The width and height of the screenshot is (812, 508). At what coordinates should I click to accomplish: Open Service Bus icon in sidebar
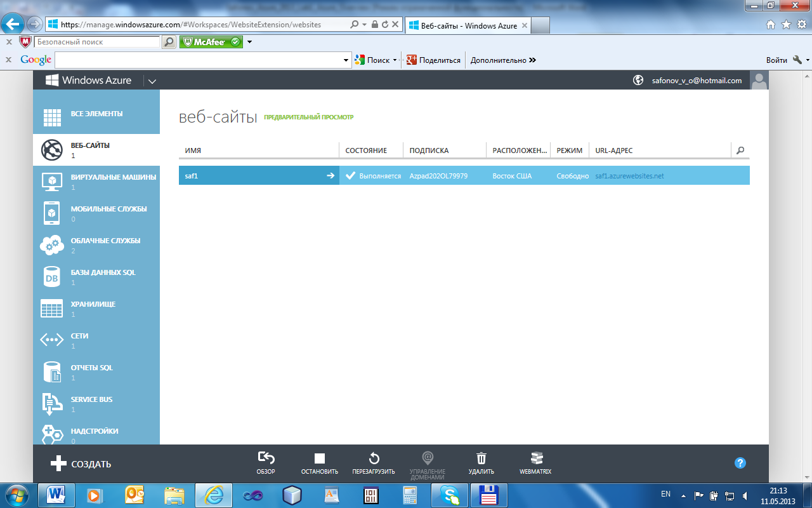[52, 404]
